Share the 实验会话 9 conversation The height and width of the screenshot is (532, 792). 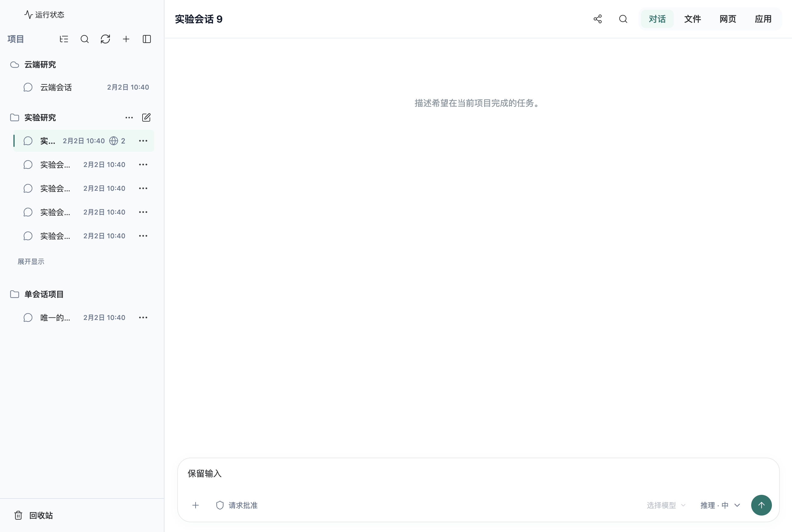coord(598,19)
